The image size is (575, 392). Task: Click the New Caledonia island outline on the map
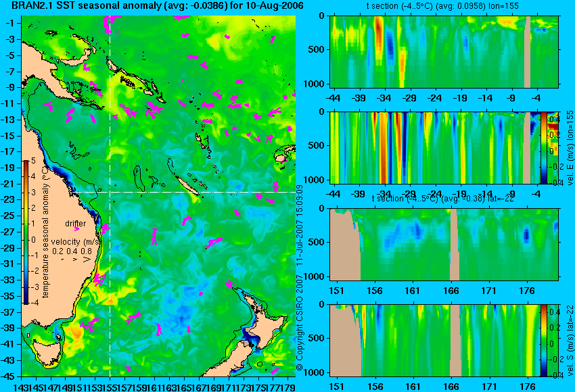(x=187, y=186)
